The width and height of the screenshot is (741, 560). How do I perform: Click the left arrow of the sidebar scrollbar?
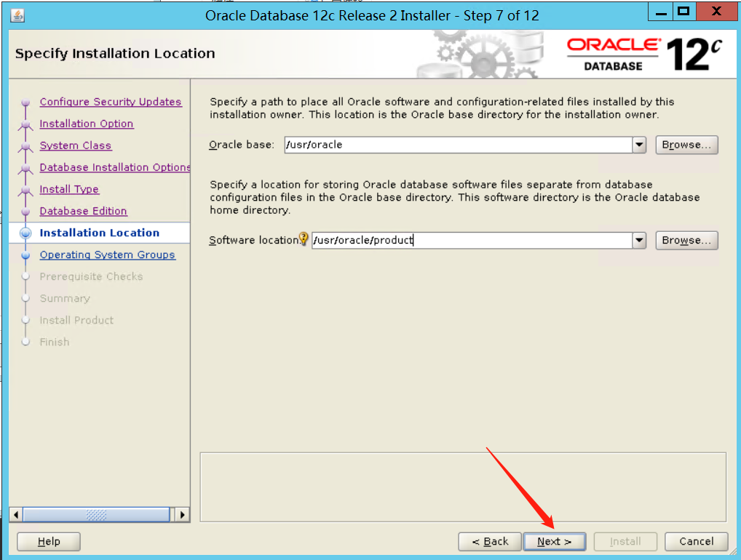(x=16, y=515)
